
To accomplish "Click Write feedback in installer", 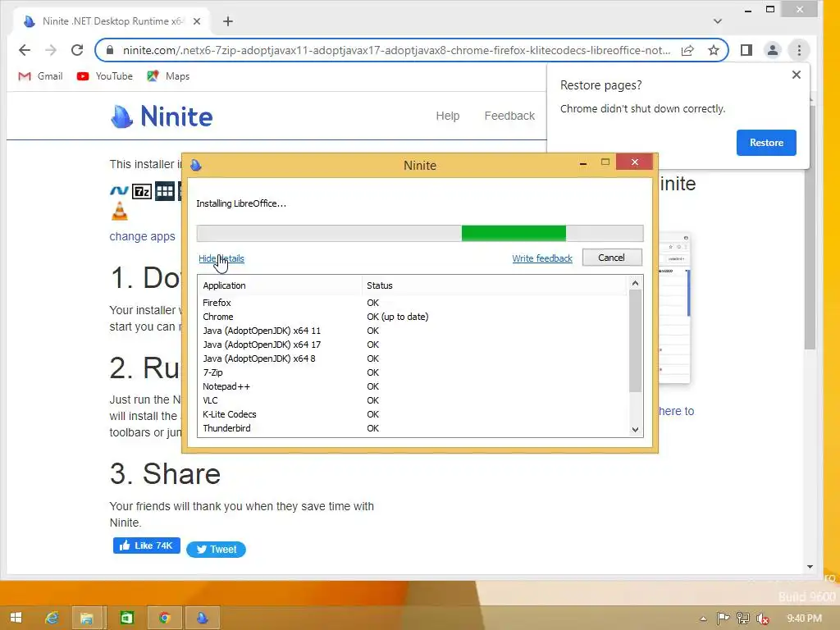I will (542, 258).
